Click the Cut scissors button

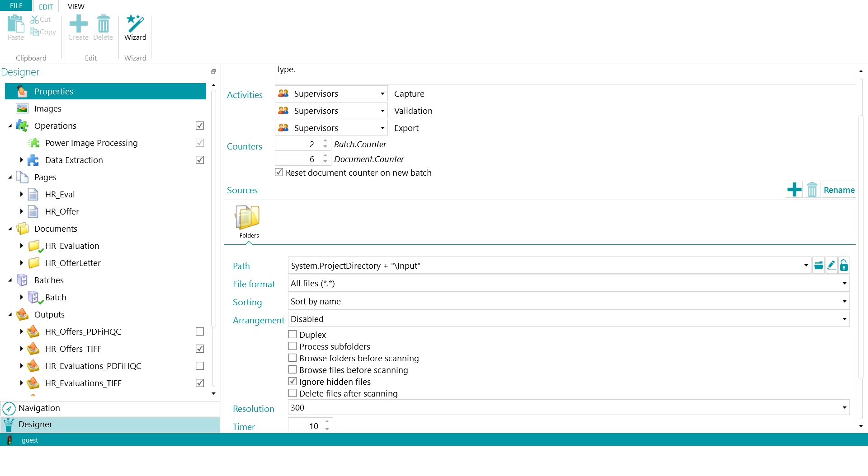41,19
